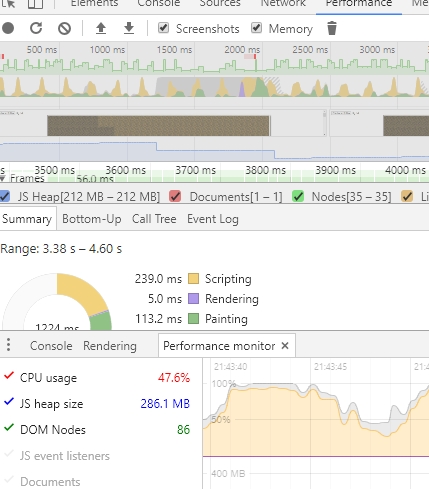Open the Network panel tab
Image resolution: width=429 pixels, height=489 pixels.
pyautogui.click(x=283, y=3)
